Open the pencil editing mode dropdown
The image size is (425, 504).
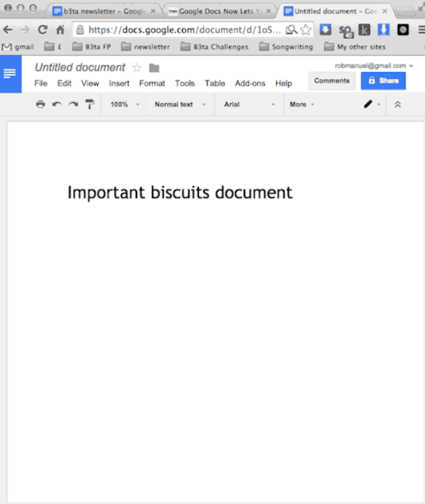[x=372, y=104]
